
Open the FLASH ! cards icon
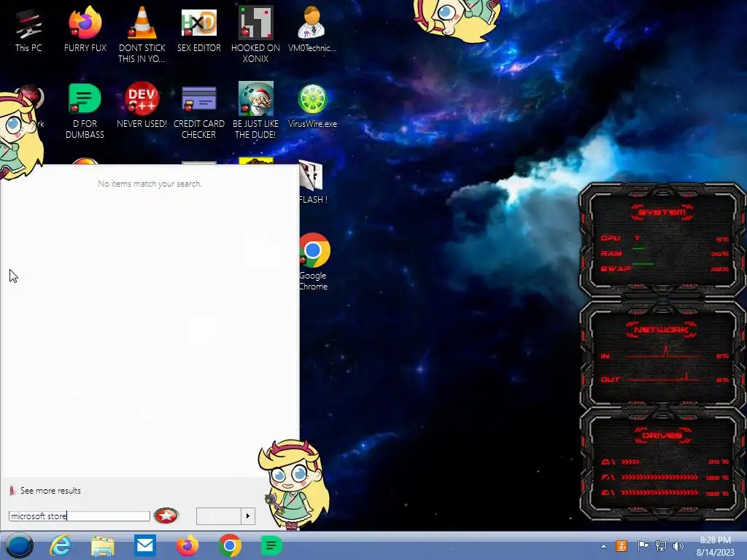coord(313,183)
